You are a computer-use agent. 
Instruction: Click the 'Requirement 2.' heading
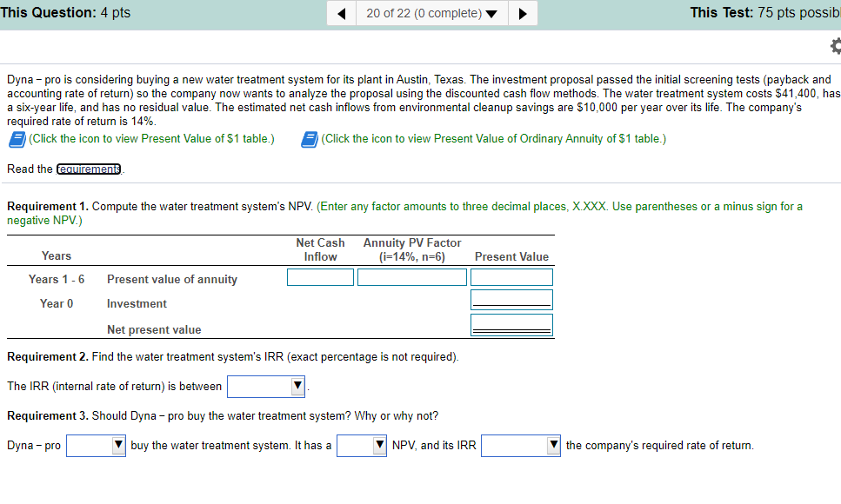pos(48,356)
